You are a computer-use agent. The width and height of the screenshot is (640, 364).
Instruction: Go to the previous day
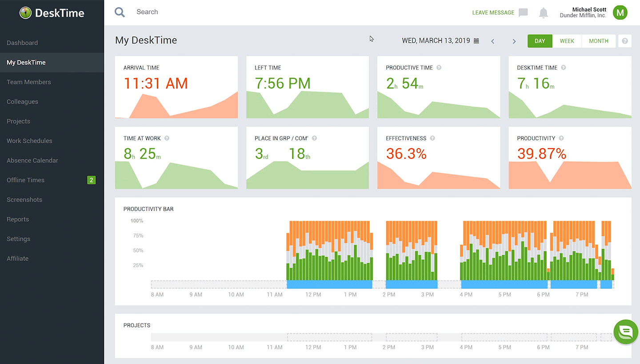point(492,41)
